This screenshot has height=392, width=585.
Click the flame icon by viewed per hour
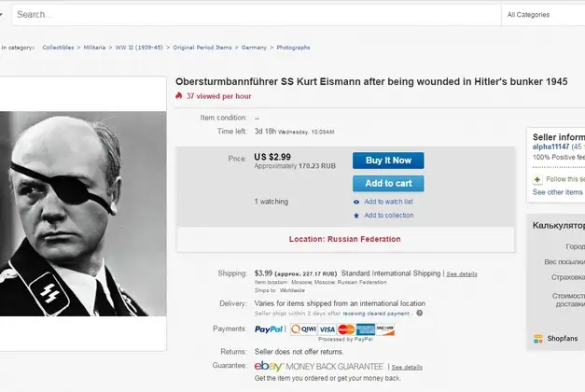point(179,96)
